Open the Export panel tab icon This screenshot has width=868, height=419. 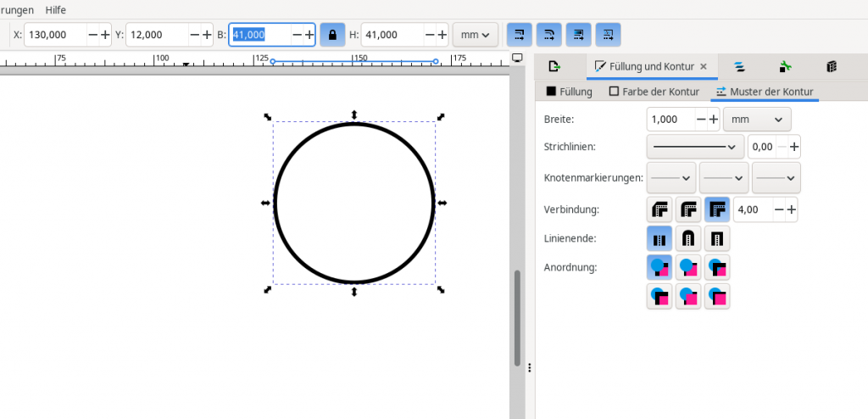tap(554, 66)
